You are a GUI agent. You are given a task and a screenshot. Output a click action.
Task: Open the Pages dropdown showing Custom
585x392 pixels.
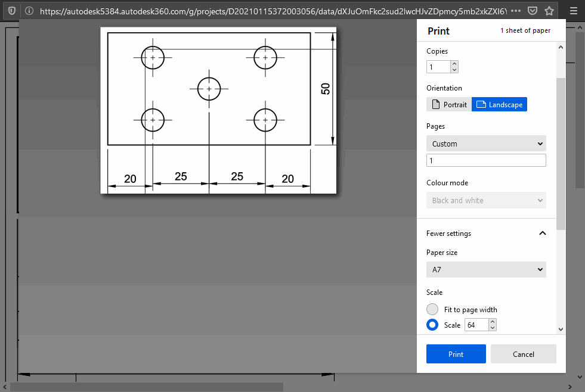(x=486, y=144)
